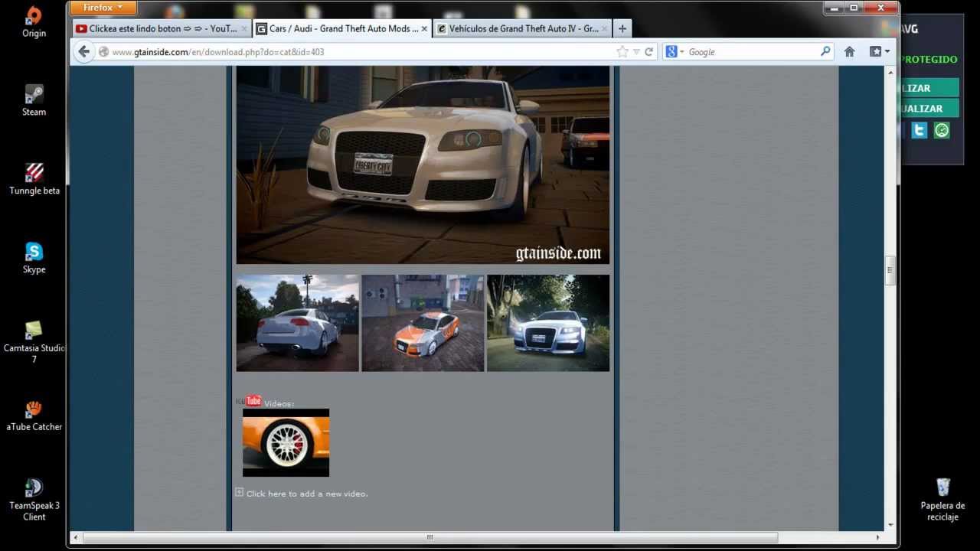Click the Firefox back arrow button
Image resolution: width=980 pixels, height=551 pixels.
[x=83, y=51]
